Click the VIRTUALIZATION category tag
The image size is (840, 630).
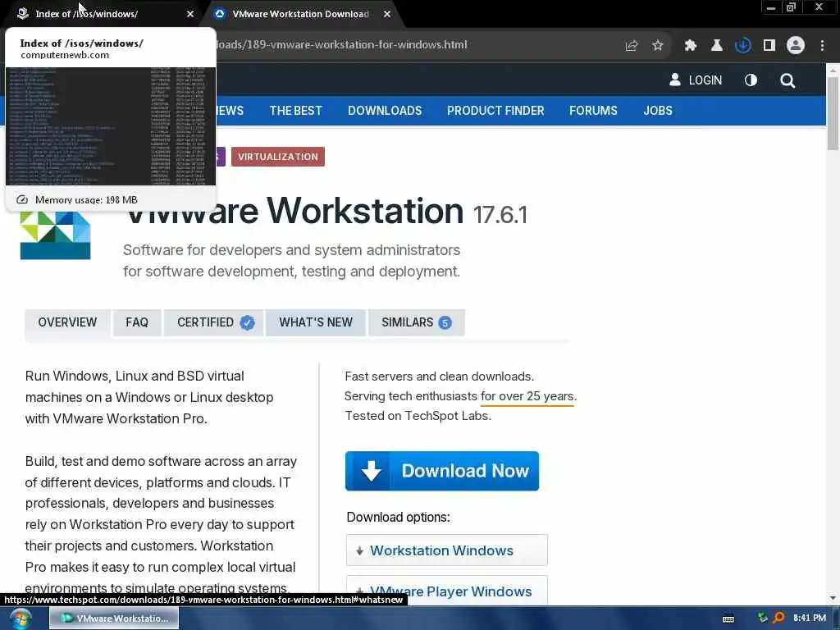coord(277,157)
